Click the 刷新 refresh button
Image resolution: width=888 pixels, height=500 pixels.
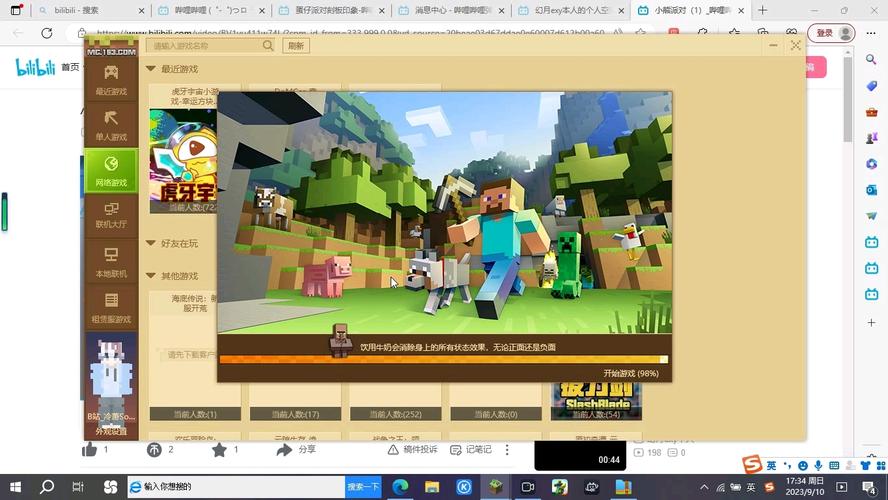(x=296, y=46)
